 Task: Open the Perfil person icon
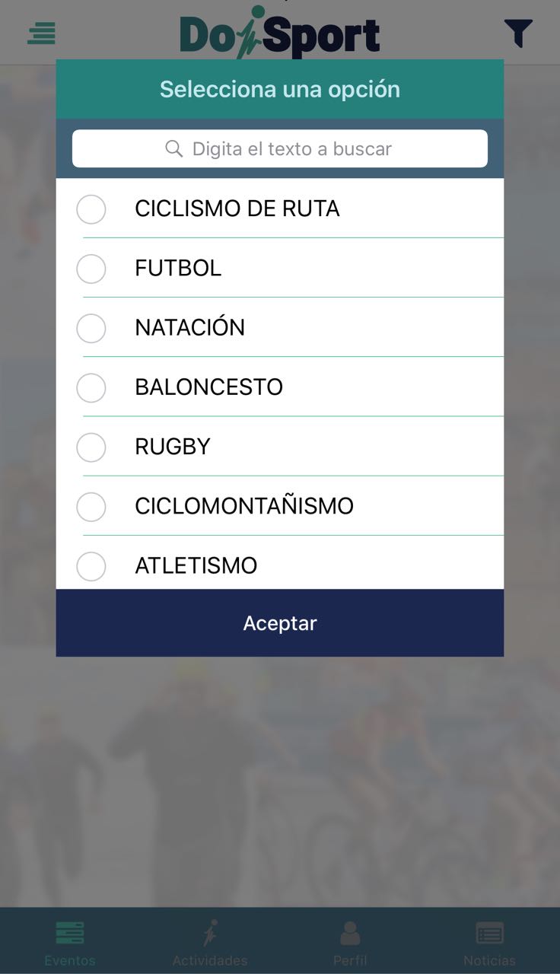[350, 933]
